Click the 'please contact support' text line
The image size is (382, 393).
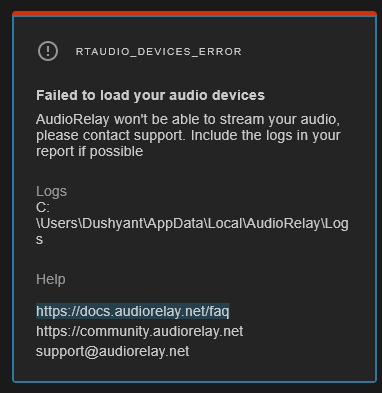[x=188, y=135]
